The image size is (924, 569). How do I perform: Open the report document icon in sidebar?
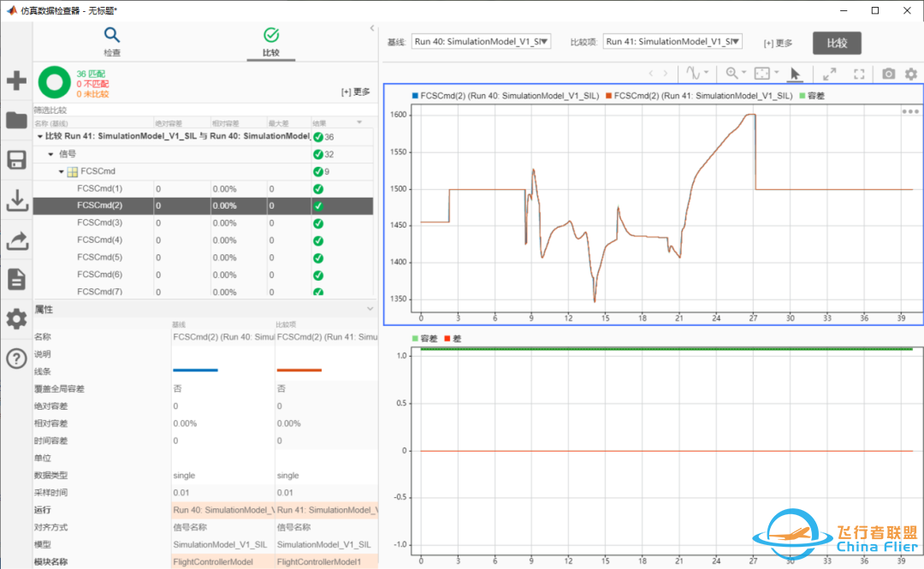tap(16, 280)
